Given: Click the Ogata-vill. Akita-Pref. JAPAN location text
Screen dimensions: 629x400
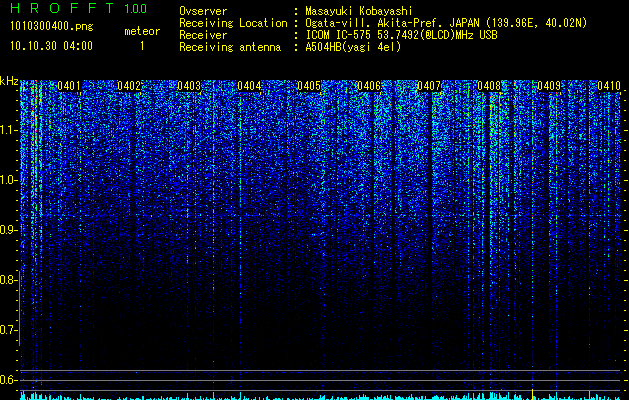Looking at the screenshot, I should [446, 23].
